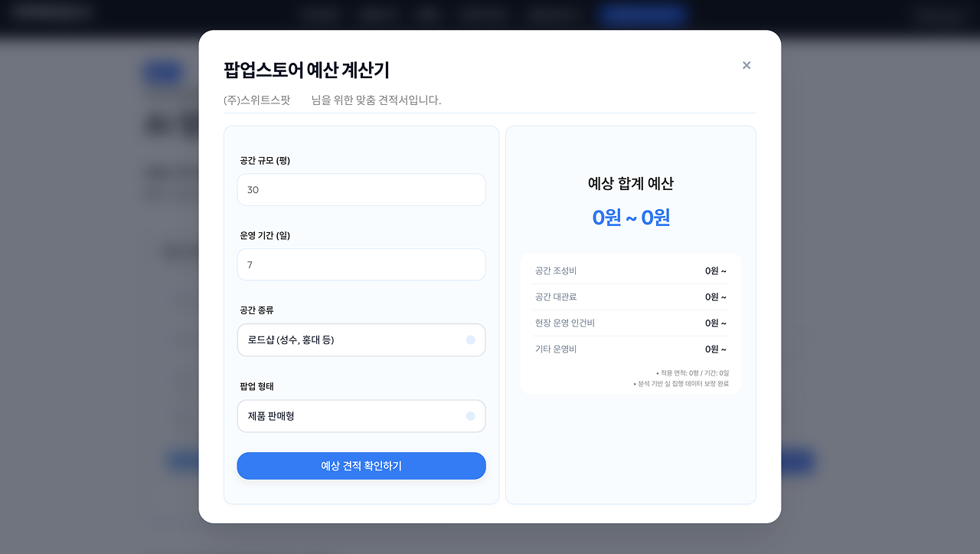Click the round indicator in 팝업 형태 dropdown
The height and width of the screenshot is (554, 980).
(x=470, y=416)
